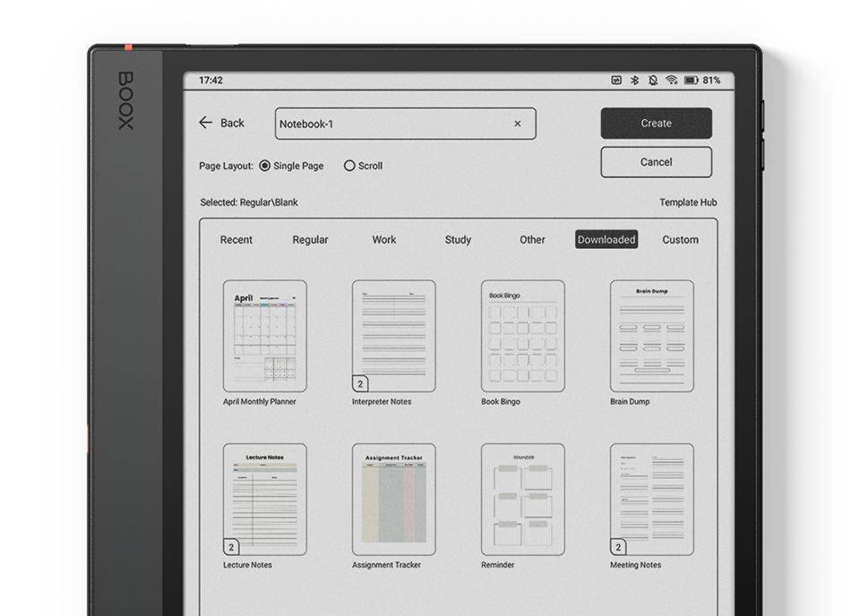Select Scroll page layout option

click(x=363, y=166)
